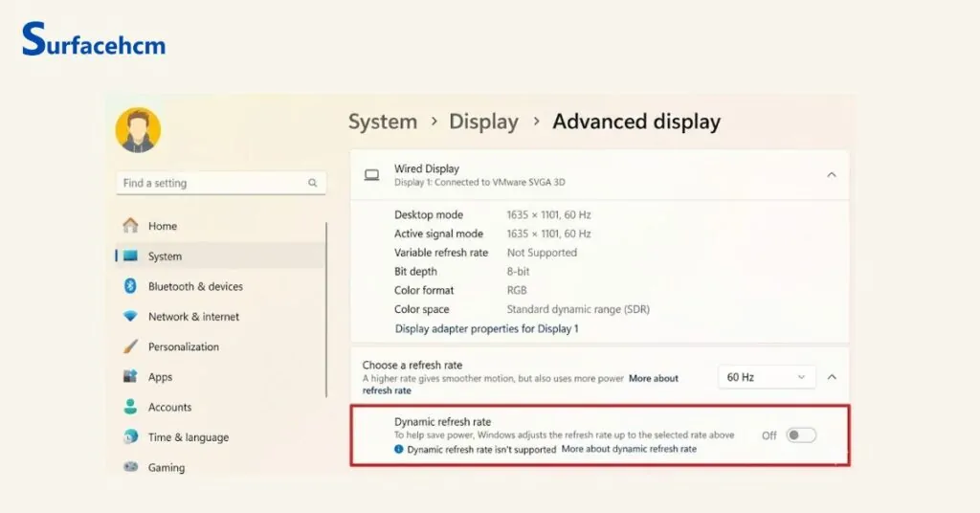The image size is (980, 513).
Task: Go back to Display breadcrumb
Action: click(483, 122)
